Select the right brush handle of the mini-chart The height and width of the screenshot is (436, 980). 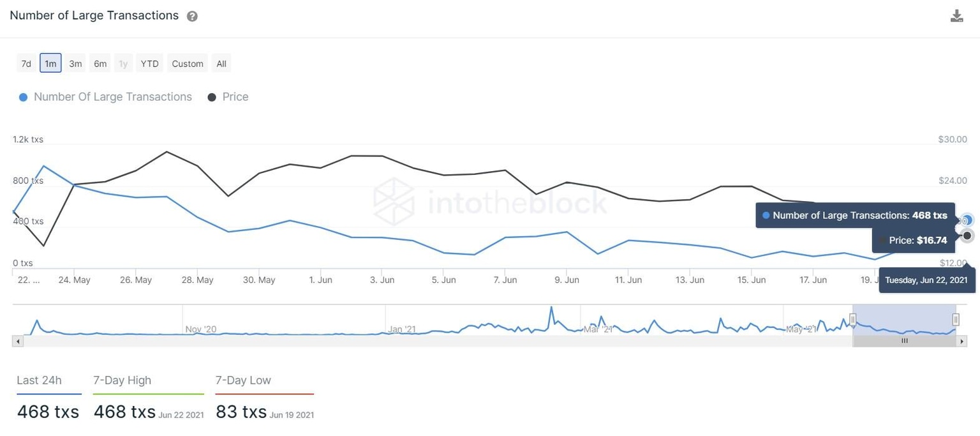click(x=955, y=319)
